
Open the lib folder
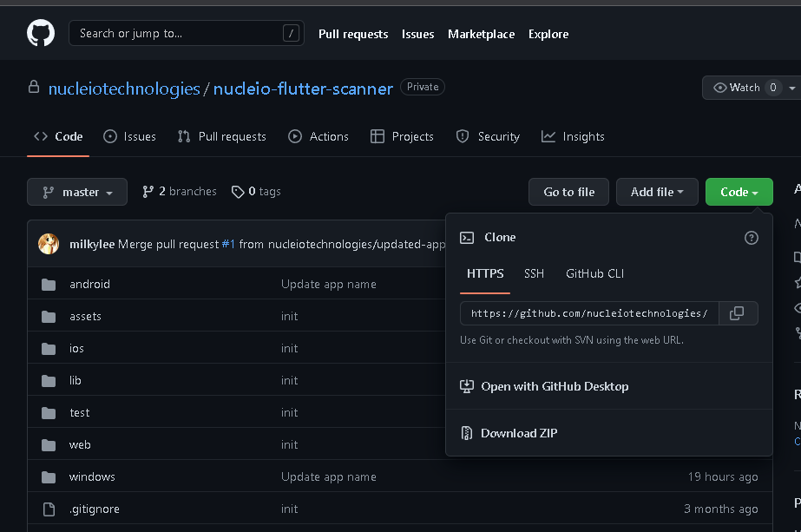(76, 381)
